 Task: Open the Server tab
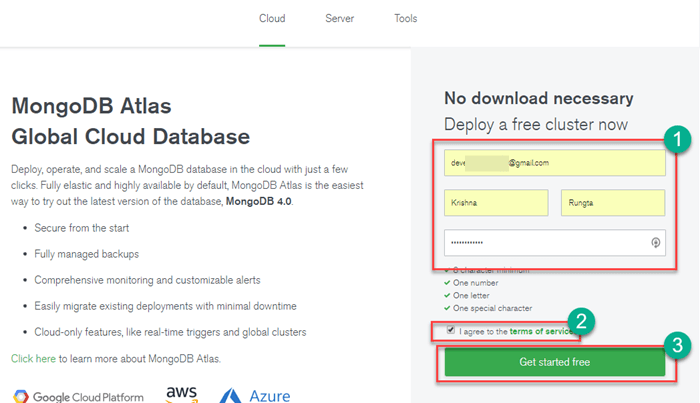click(339, 19)
